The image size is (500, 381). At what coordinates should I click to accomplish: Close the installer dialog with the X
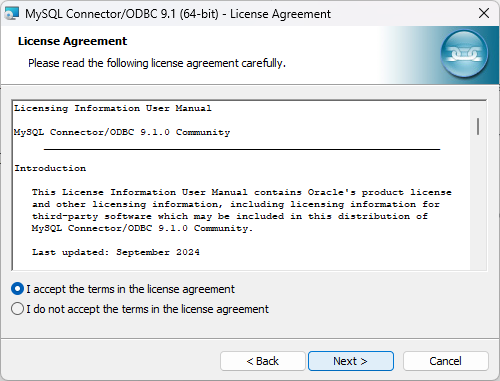[x=484, y=14]
